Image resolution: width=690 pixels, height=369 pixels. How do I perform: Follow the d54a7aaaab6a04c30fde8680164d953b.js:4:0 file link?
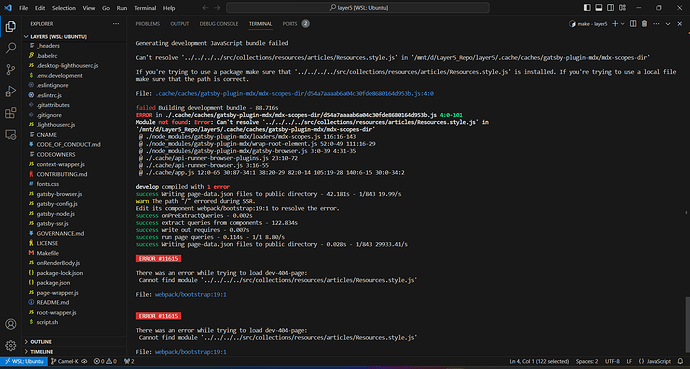coord(295,94)
